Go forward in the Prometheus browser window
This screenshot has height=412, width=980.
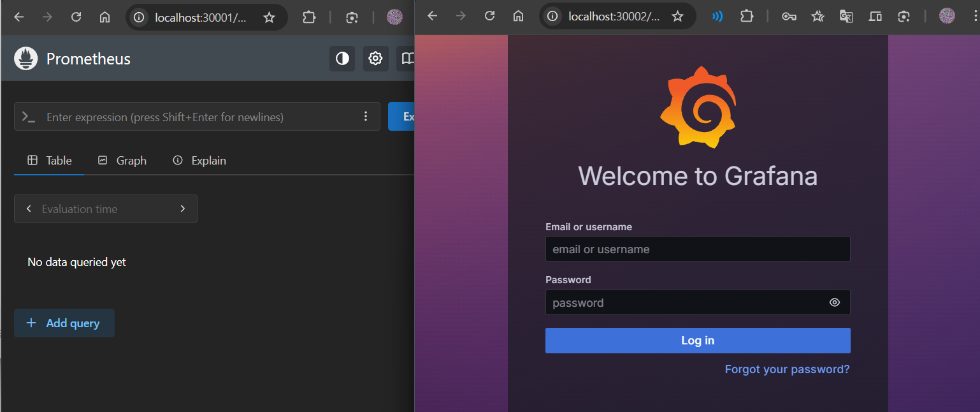pyautogui.click(x=47, y=17)
